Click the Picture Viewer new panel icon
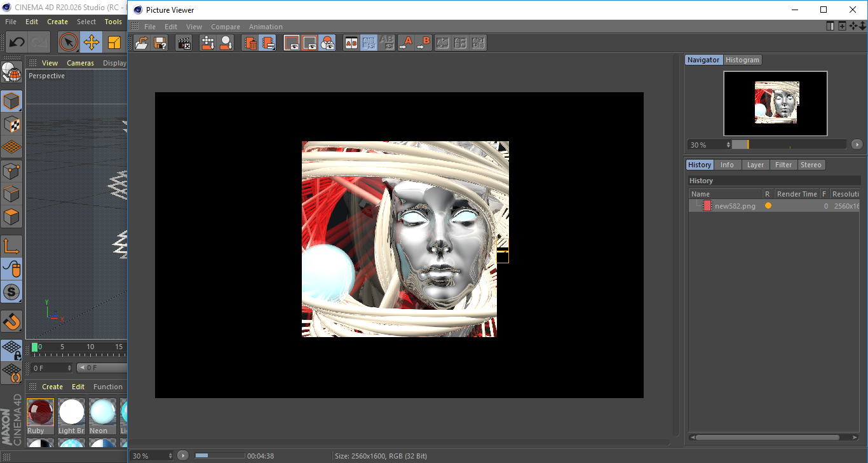This screenshot has width=868, height=463. point(842,26)
